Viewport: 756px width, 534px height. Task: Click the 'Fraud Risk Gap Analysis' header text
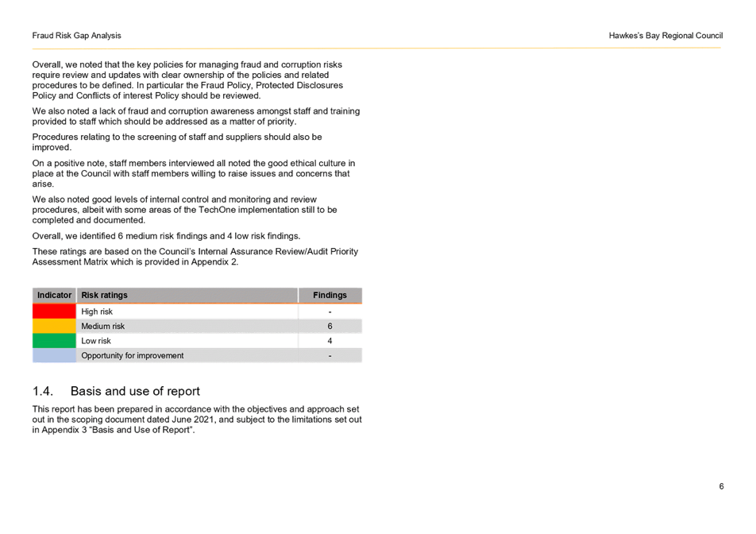click(77, 36)
